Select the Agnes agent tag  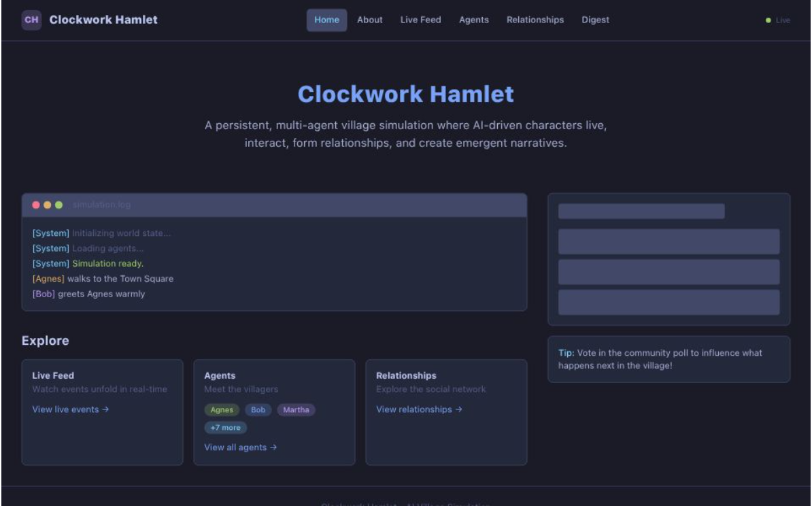coord(222,409)
